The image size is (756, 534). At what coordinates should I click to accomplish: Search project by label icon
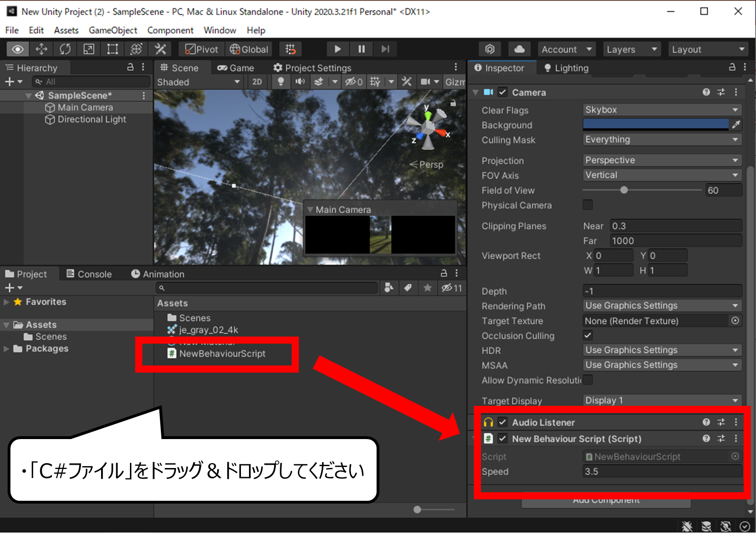(408, 288)
